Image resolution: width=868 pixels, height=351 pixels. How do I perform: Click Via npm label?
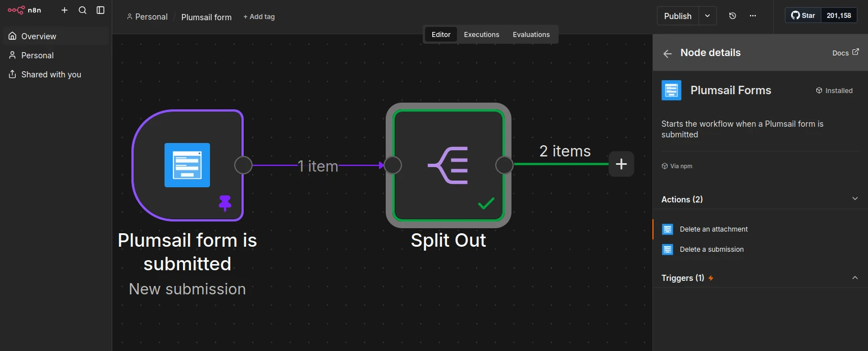(x=677, y=166)
